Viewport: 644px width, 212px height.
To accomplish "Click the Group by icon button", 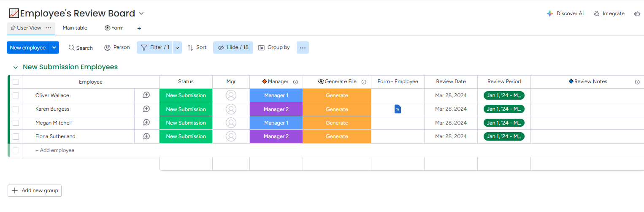I will click(274, 48).
